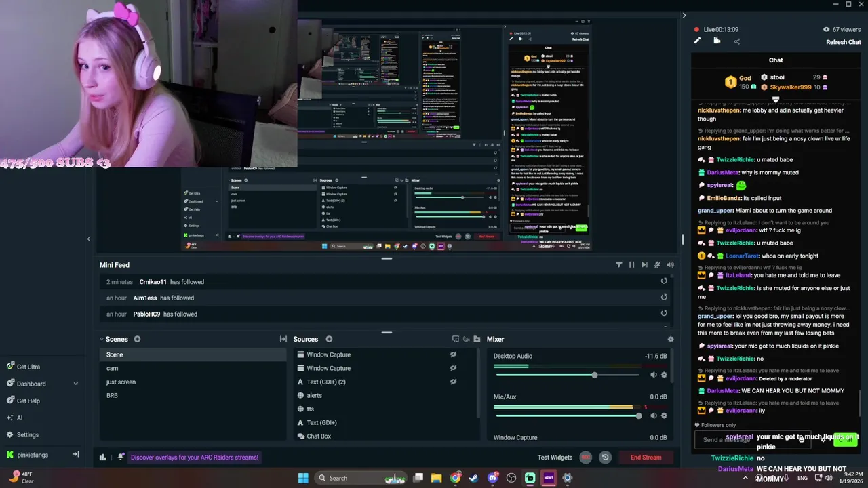Screen dimensions: 868x488
Task: Toggle mute event sounds in Mini Feed
Action: 657,265
